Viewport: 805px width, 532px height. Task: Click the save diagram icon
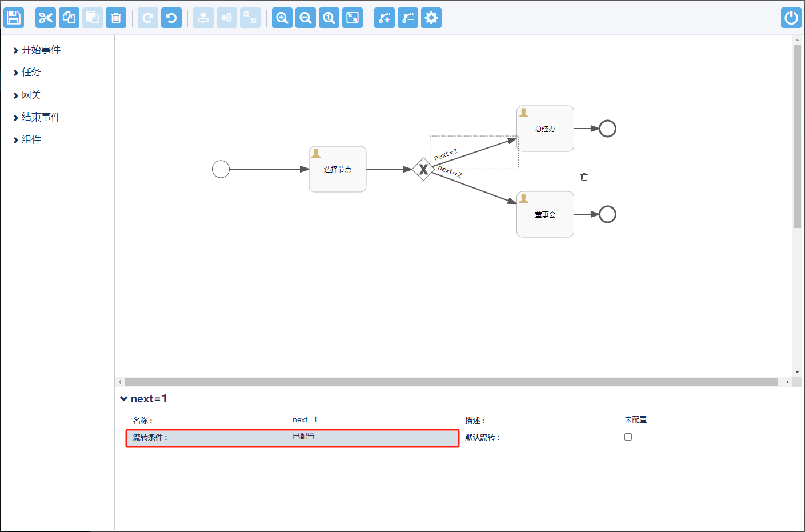point(14,18)
